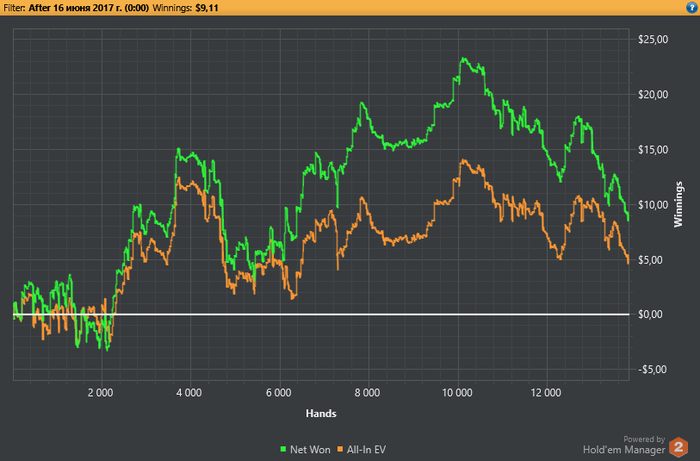Toggle the Net Won green legend swatch
The height and width of the screenshot is (461, 700).
pos(283,449)
